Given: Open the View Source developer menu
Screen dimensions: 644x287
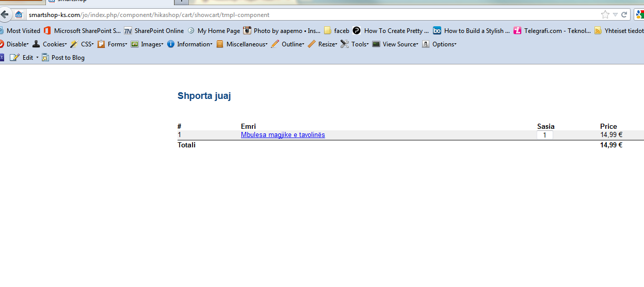Looking at the screenshot, I should [x=395, y=44].
